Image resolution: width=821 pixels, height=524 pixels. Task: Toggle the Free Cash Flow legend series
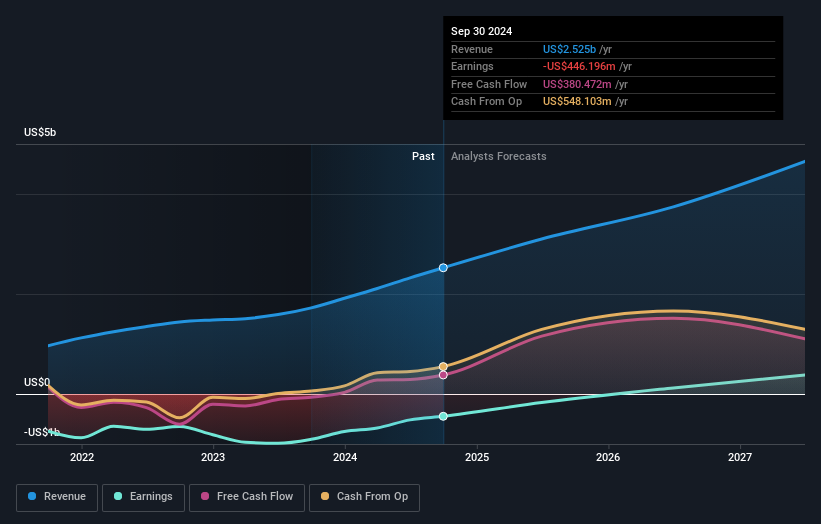point(247,497)
